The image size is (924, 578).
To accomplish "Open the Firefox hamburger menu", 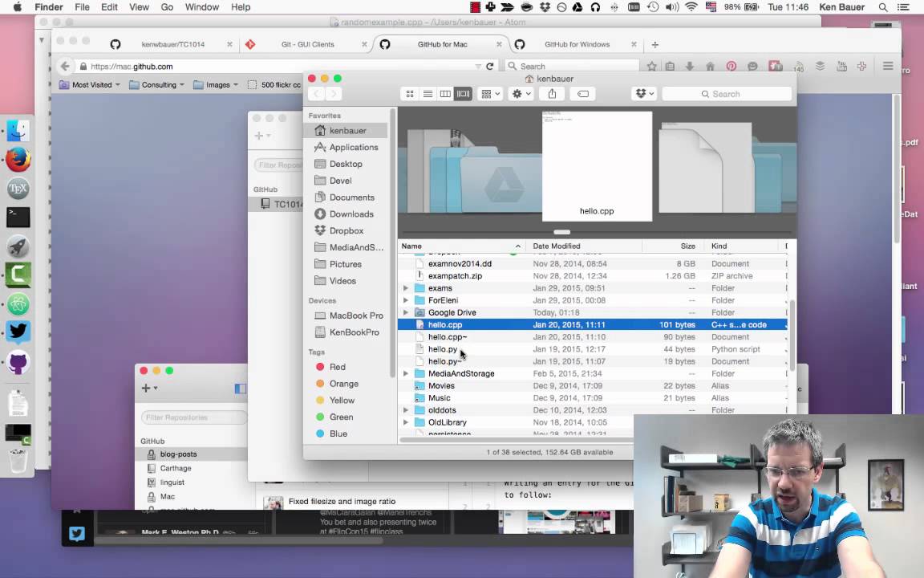I will tap(888, 66).
